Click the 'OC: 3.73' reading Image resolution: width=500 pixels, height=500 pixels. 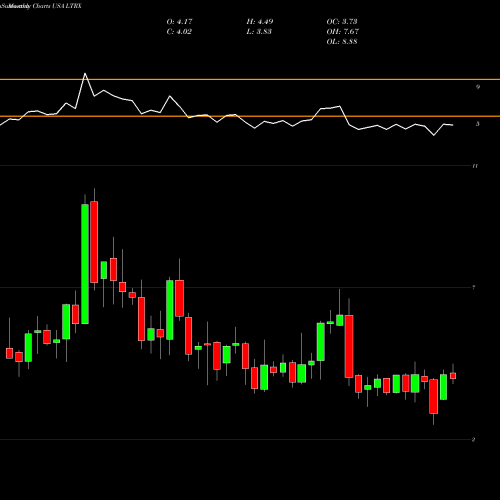point(342,22)
